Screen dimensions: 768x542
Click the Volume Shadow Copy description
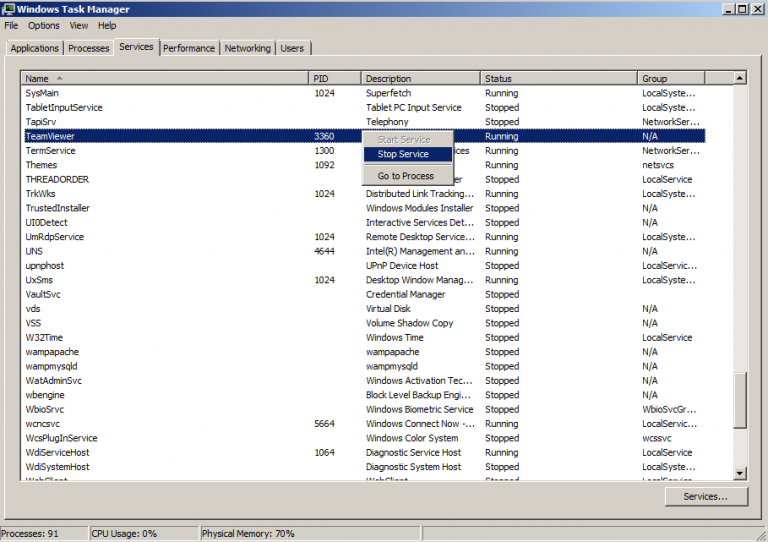[409, 323]
